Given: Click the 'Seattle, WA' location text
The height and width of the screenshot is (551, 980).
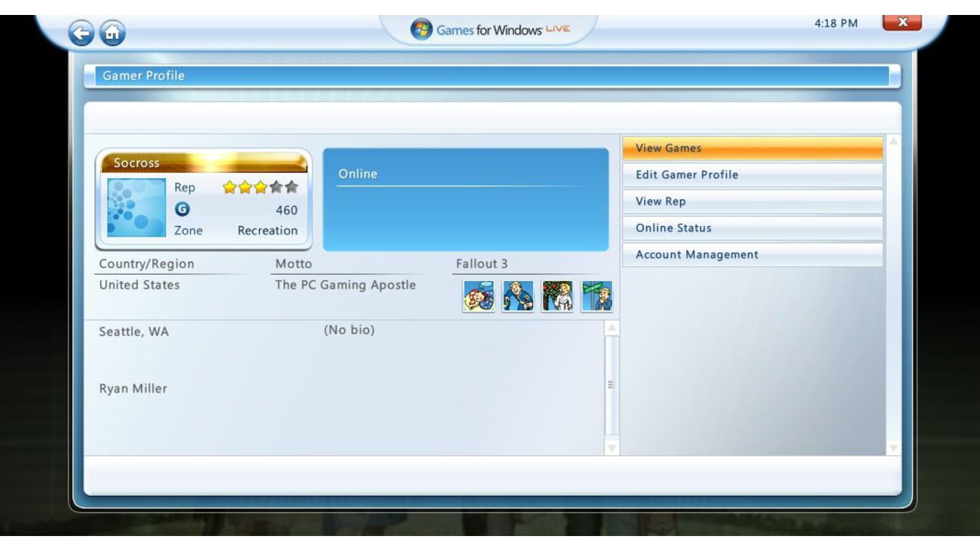Looking at the screenshot, I should coord(134,332).
